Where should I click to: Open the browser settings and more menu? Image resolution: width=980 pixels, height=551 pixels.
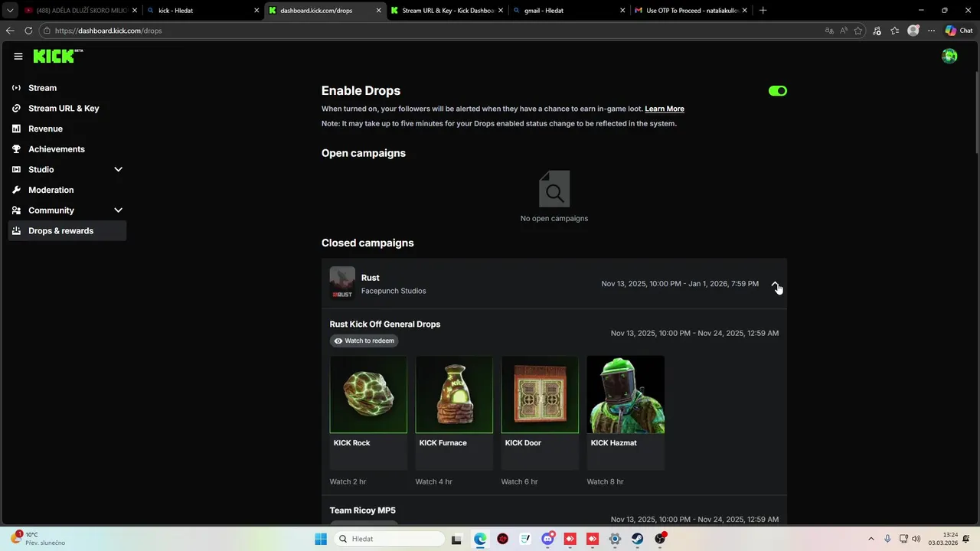[x=931, y=31]
